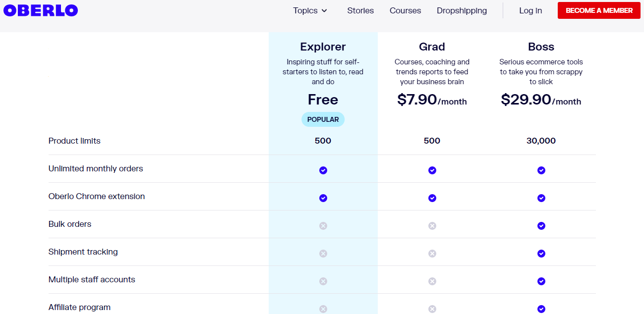Click the BECOME A MEMBER button
Screen dimensions: 644x314
pyautogui.click(x=598, y=10)
